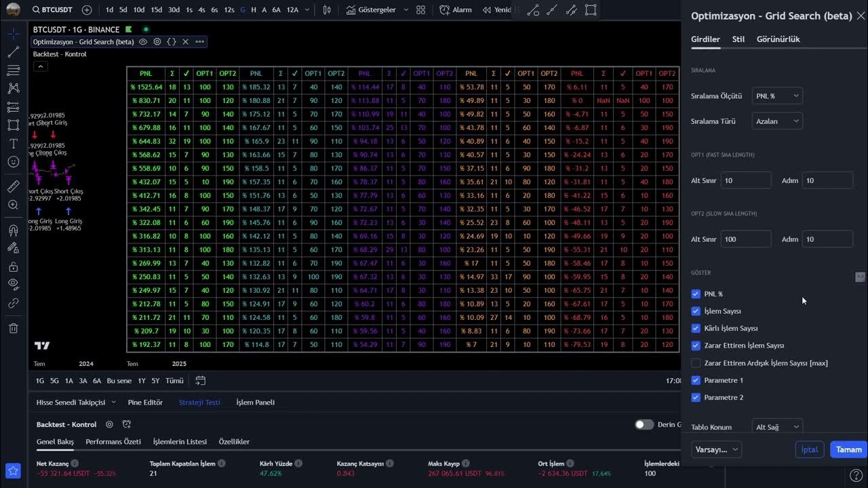868x488 pixels.
Task: Open the Tablo Konum dropdown
Action: point(777,427)
